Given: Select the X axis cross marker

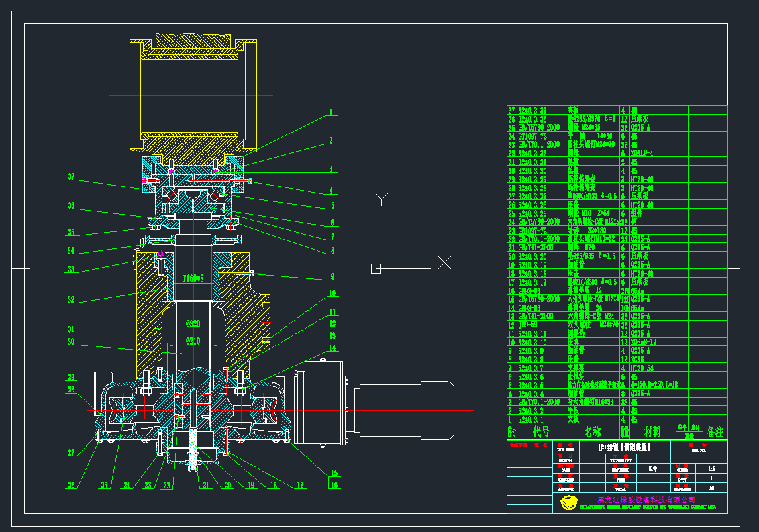Looking at the screenshot, I should 445,263.
